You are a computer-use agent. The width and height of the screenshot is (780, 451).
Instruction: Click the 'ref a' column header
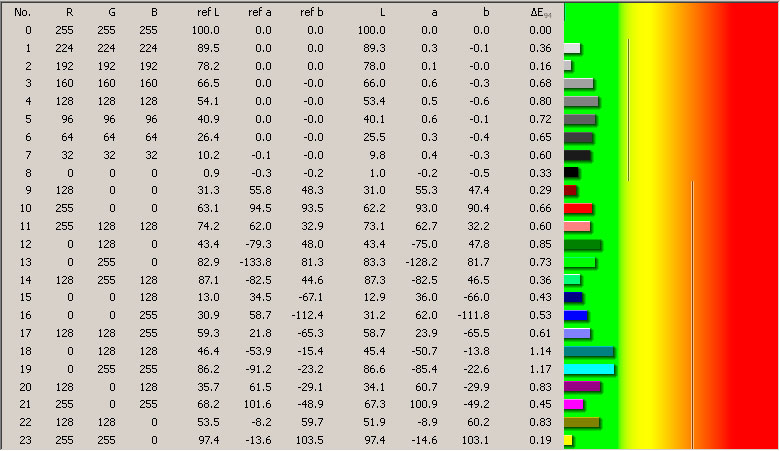pos(260,12)
